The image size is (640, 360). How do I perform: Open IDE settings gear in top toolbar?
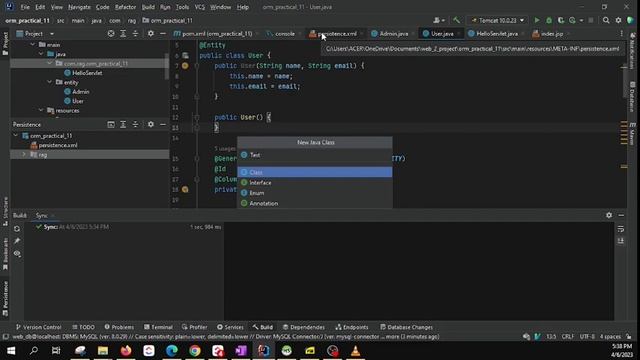click(618, 20)
